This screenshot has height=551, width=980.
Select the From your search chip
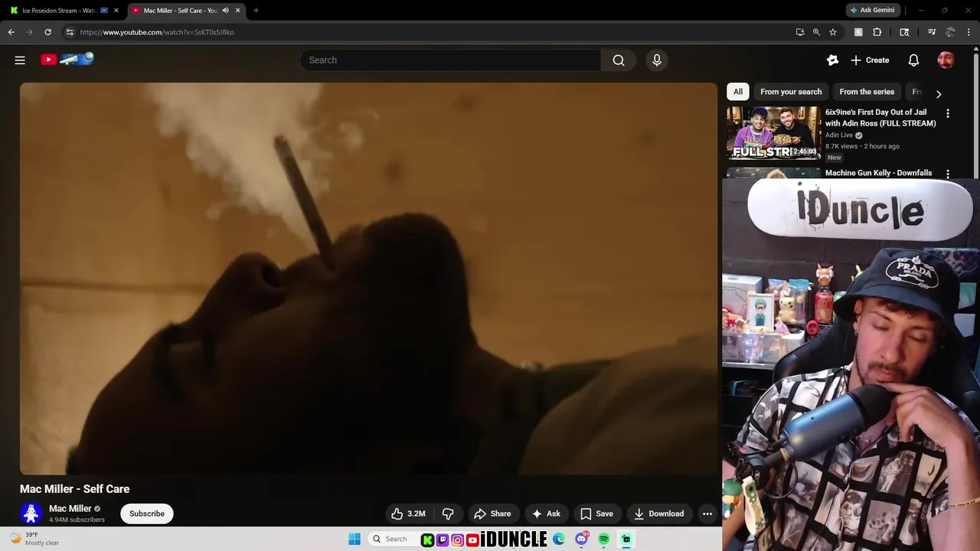pos(791,92)
